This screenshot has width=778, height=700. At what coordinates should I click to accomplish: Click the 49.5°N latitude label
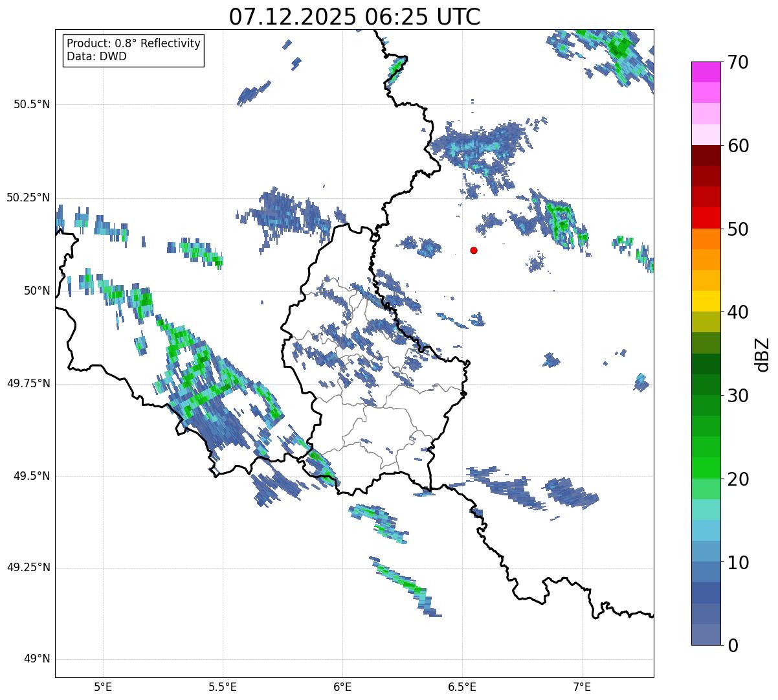pyautogui.click(x=32, y=476)
